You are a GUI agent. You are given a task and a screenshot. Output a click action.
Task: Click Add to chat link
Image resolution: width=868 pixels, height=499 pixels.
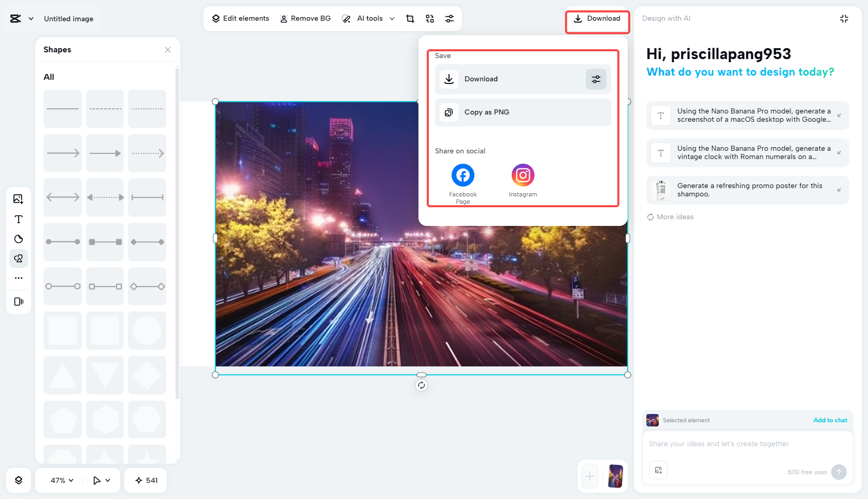[830, 420]
